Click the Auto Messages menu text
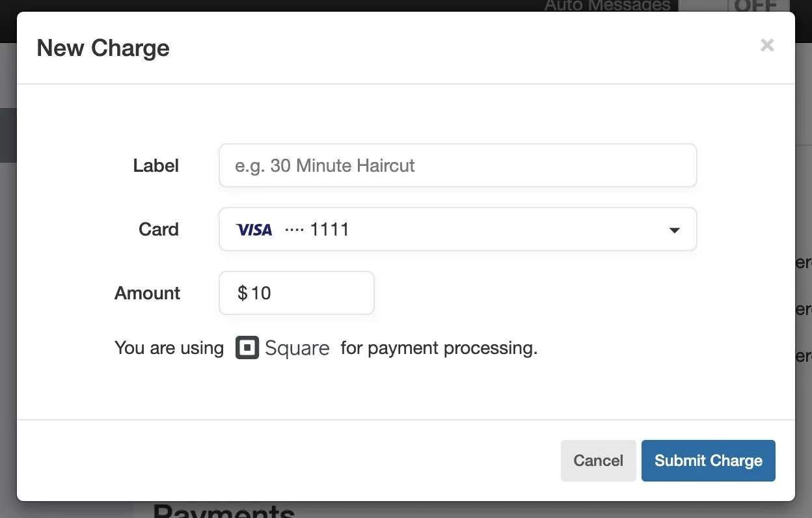This screenshot has height=518, width=812. [x=606, y=5]
